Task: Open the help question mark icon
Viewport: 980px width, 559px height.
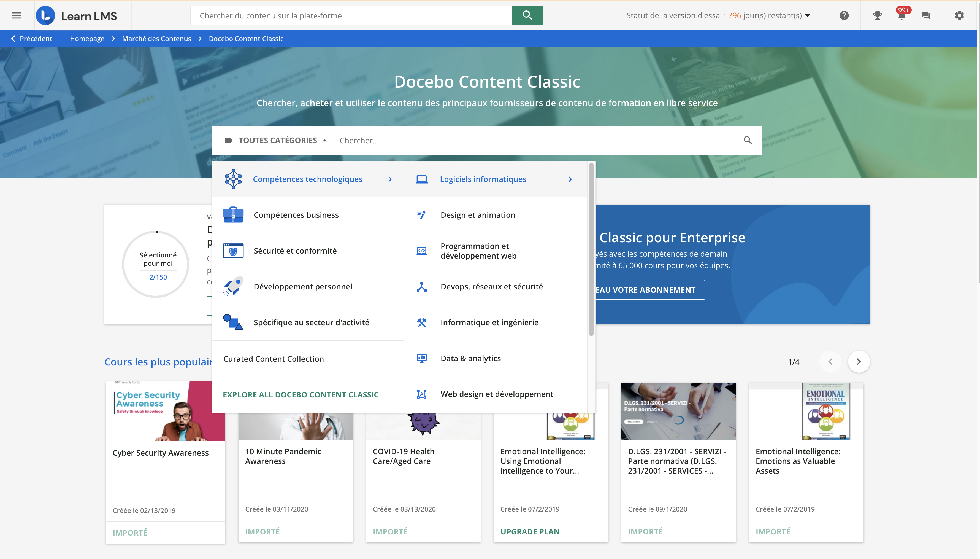Action: pyautogui.click(x=844, y=15)
